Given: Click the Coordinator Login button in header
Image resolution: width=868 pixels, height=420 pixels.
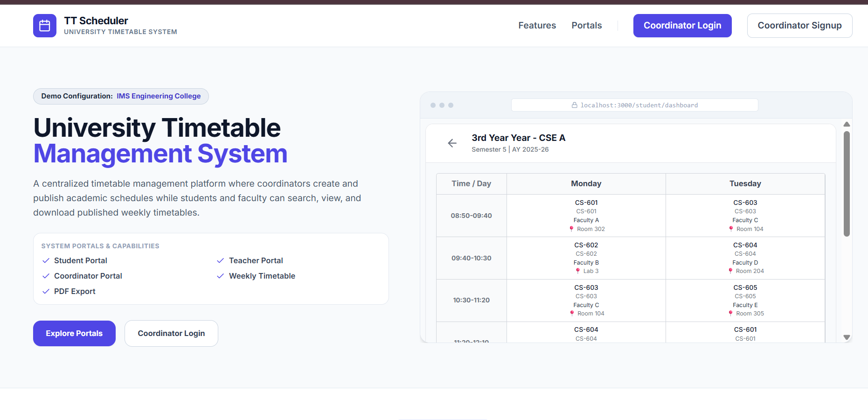Looking at the screenshot, I should click(682, 26).
